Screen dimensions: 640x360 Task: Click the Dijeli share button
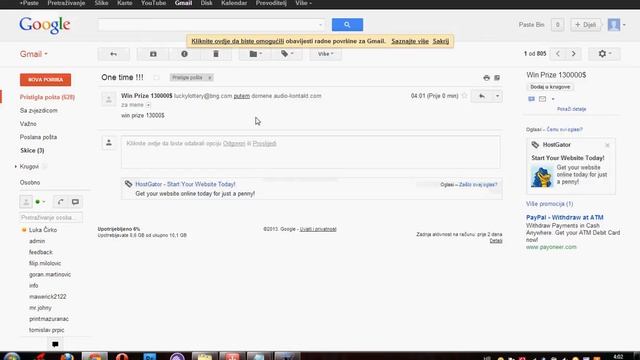click(585, 24)
